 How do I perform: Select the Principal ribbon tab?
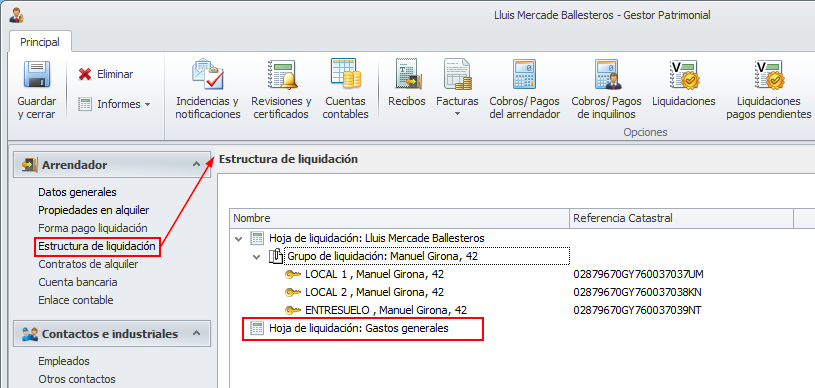pos(40,42)
